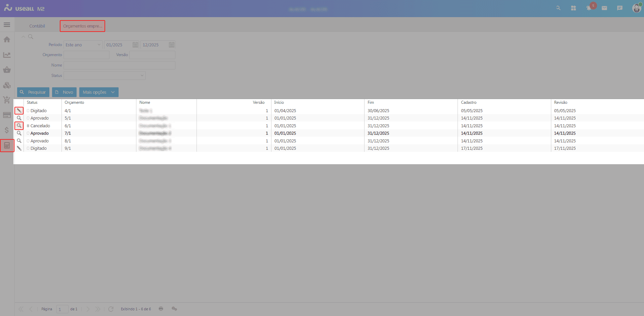Select the Orçamentos empre... tab
This screenshot has width=644, height=316.
click(x=82, y=26)
